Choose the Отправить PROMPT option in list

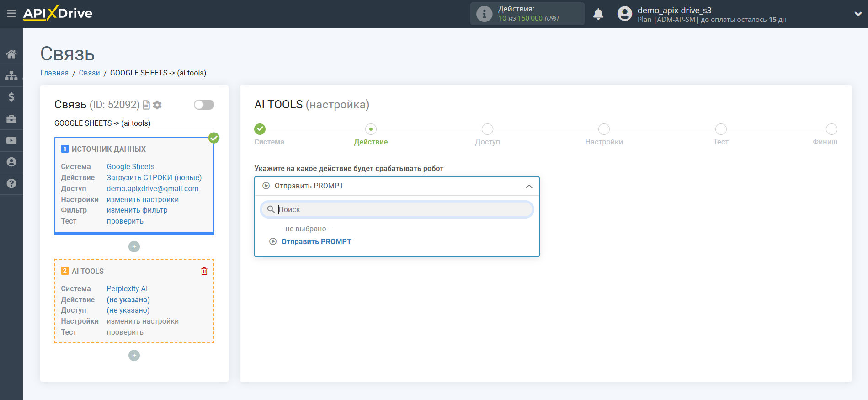point(316,241)
